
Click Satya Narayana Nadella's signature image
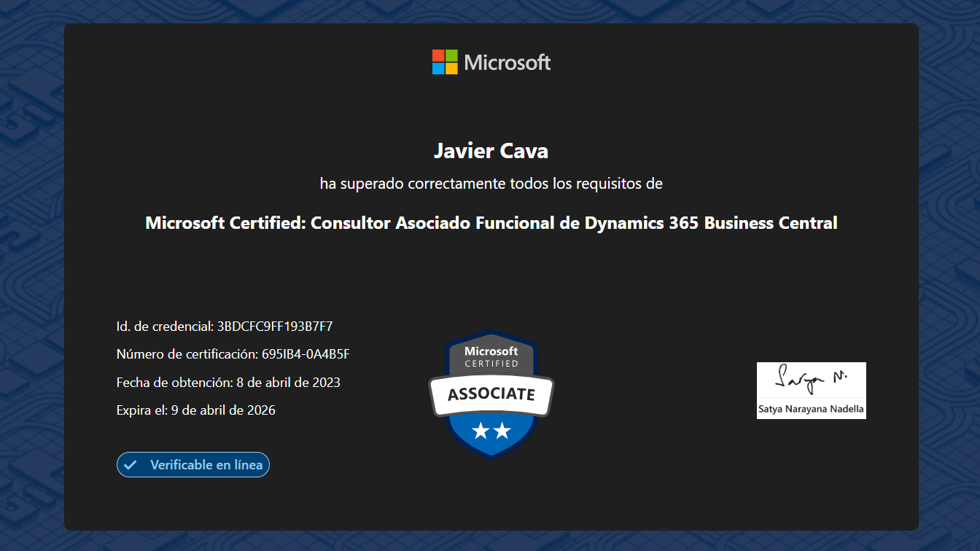pyautogui.click(x=811, y=391)
